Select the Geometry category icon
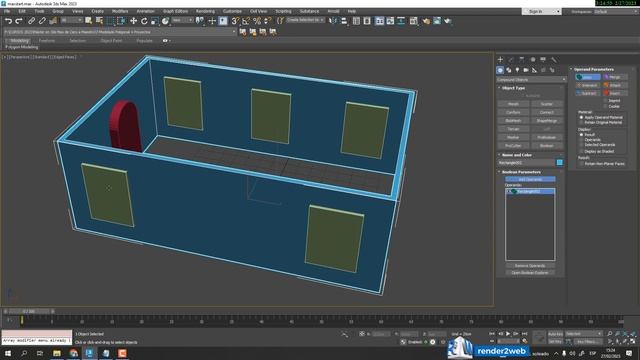640x360 pixels. 500,70
